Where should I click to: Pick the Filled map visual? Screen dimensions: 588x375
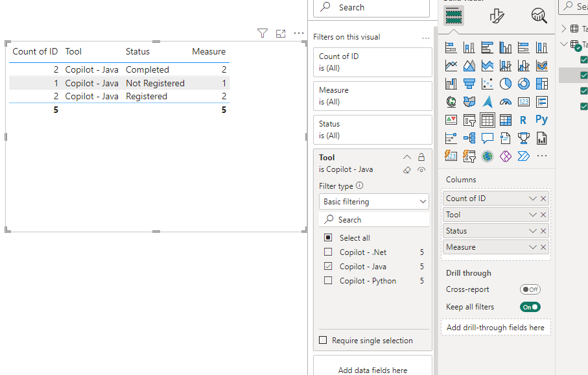pos(469,102)
